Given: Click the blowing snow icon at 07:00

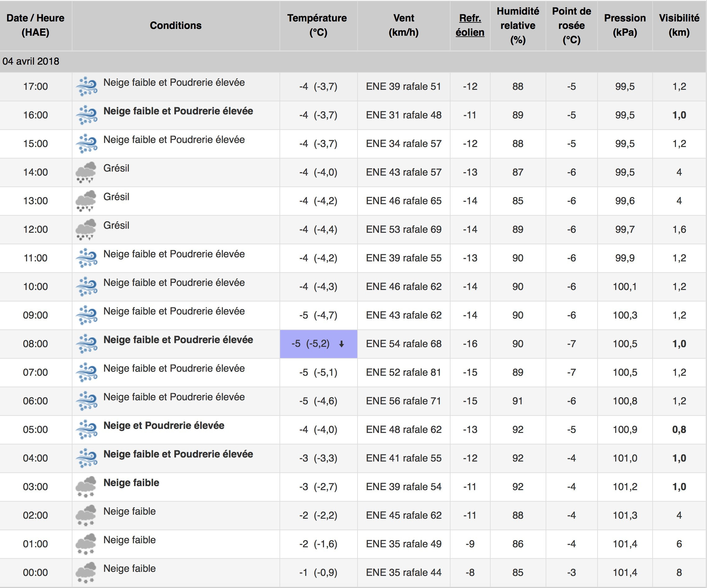Looking at the screenshot, I should click(x=86, y=373).
